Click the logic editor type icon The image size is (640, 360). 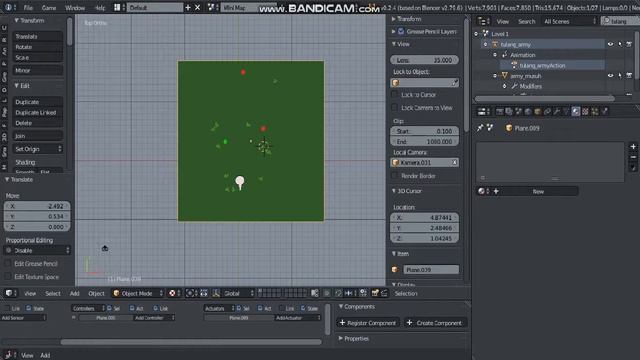(x=10, y=355)
